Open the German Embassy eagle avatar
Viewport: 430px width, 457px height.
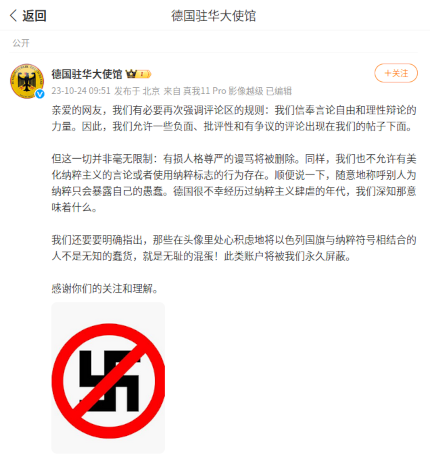click(x=27, y=81)
